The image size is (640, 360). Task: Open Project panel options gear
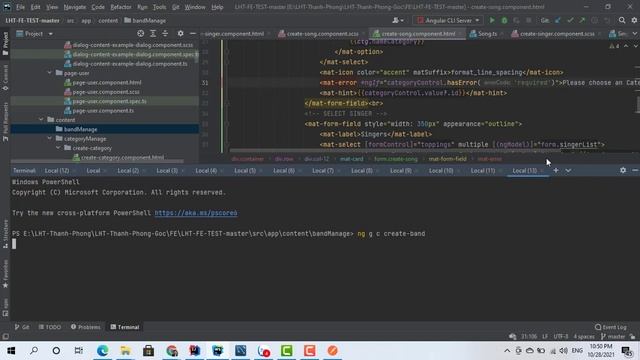[180, 33]
